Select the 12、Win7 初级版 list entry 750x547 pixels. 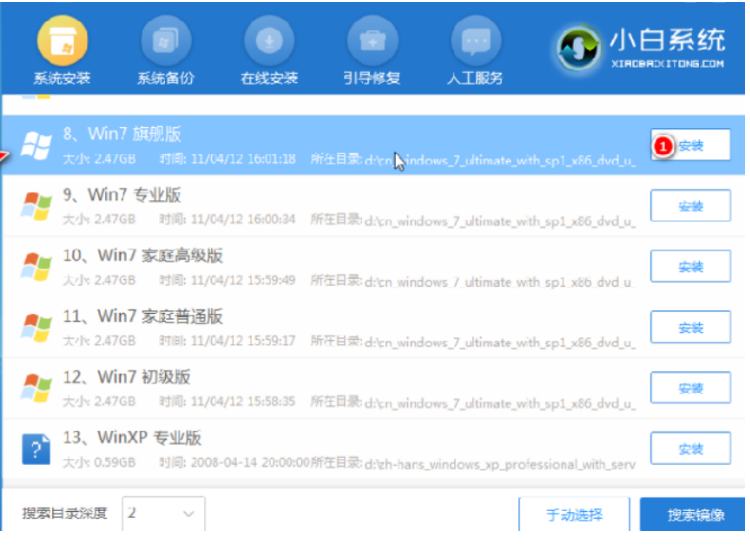coord(330,387)
